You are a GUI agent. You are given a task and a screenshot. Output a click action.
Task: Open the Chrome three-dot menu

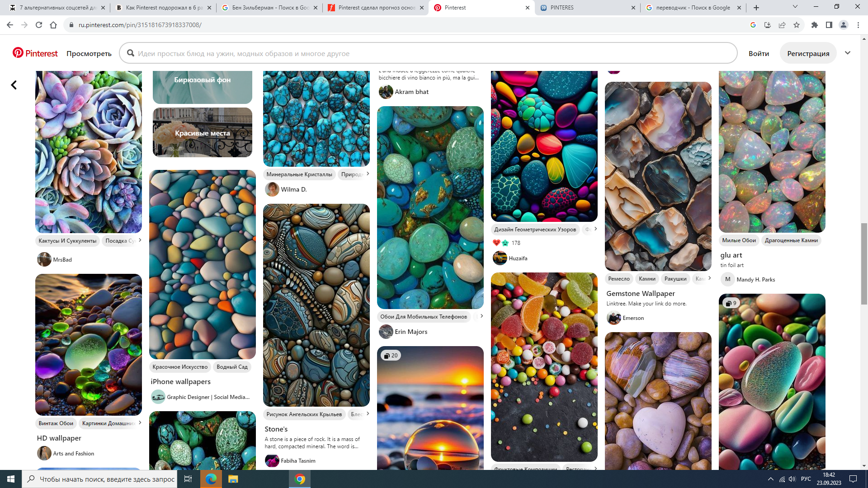[858, 25]
